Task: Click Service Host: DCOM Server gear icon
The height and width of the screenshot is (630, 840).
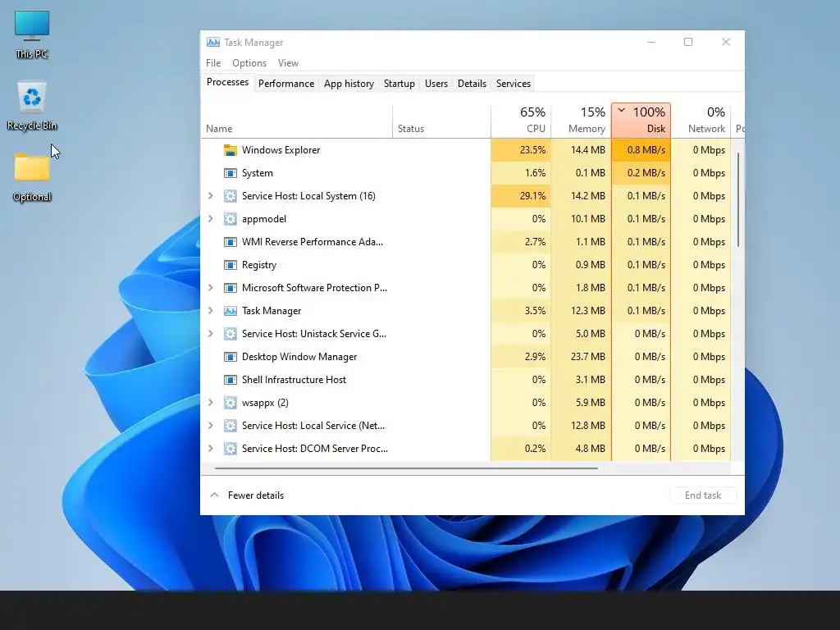Action: coord(231,449)
